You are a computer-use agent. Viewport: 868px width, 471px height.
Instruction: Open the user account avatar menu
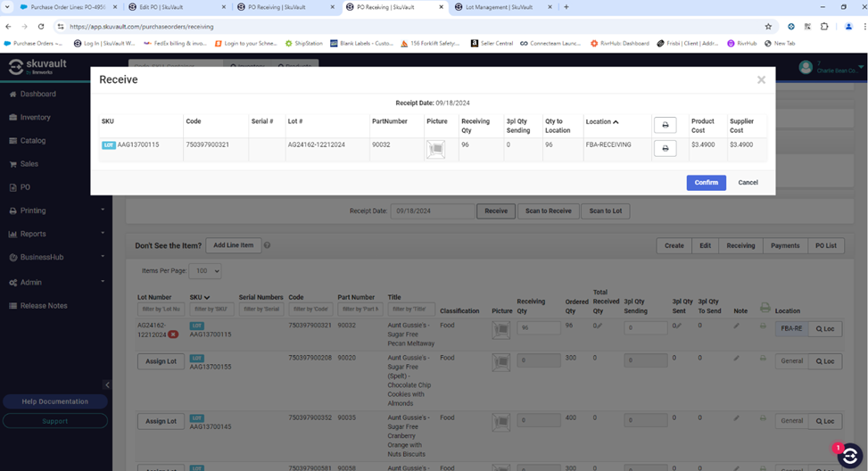[x=806, y=68]
